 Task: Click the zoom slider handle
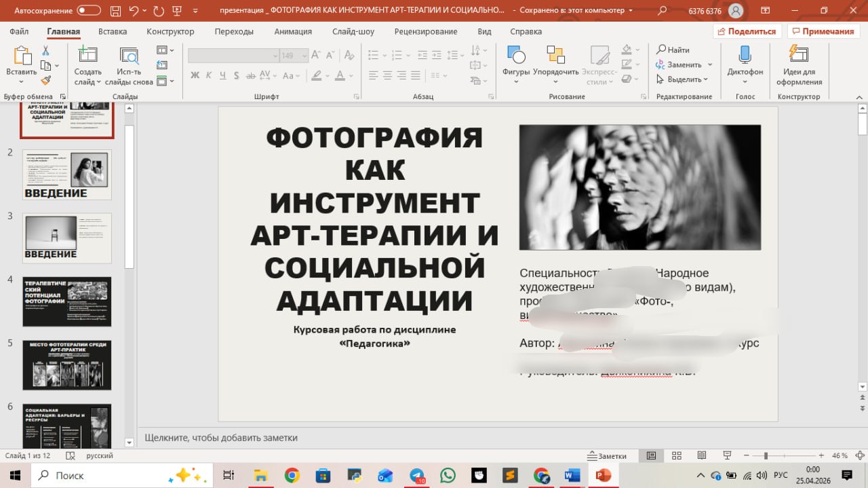(766, 456)
